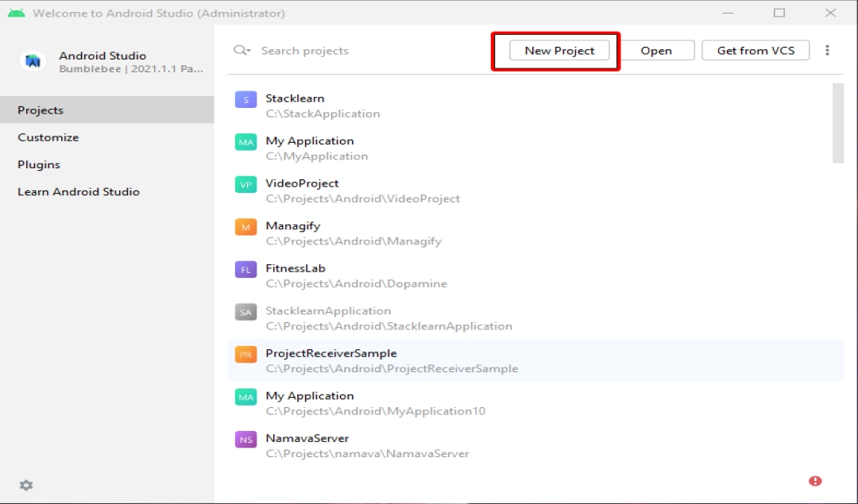
Task: Open the ProjectReceiverSample project
Action: tap(535, 361)
